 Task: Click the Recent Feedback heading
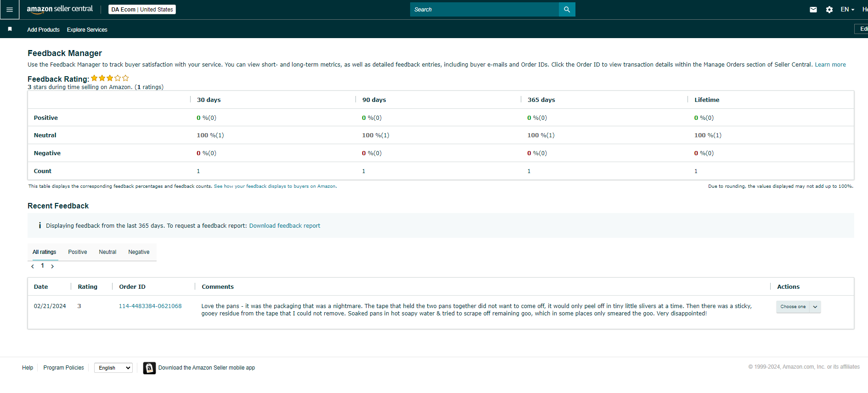[x=58, y=206]
